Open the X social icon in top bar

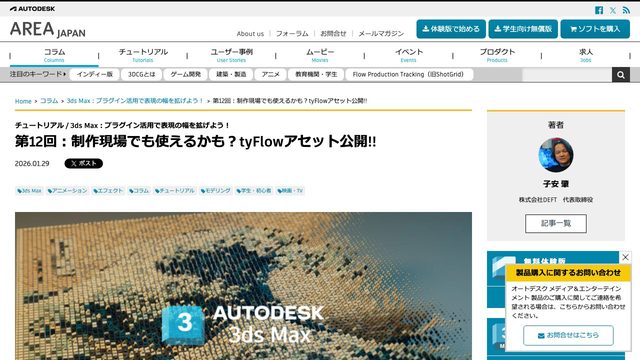pyautogui.click(x=613, y=10)
